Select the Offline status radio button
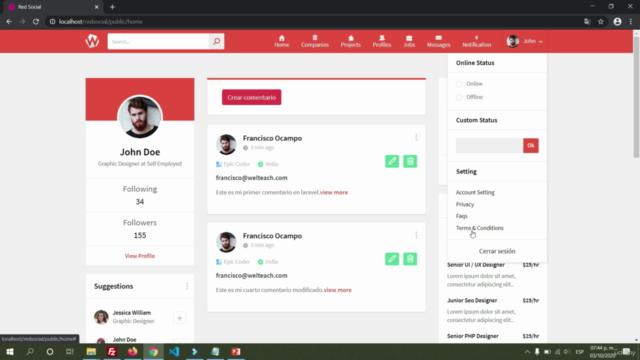 pyautogui.click(x=459, y=97)
